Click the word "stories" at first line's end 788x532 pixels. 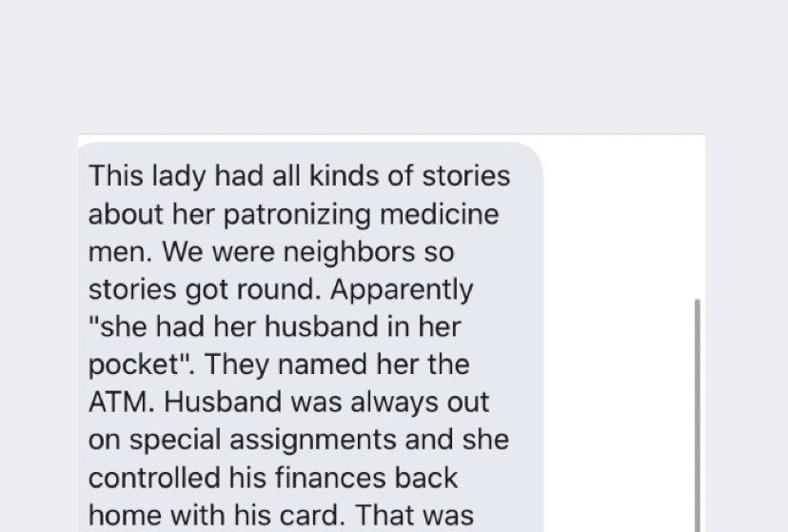tap(466, 176)
